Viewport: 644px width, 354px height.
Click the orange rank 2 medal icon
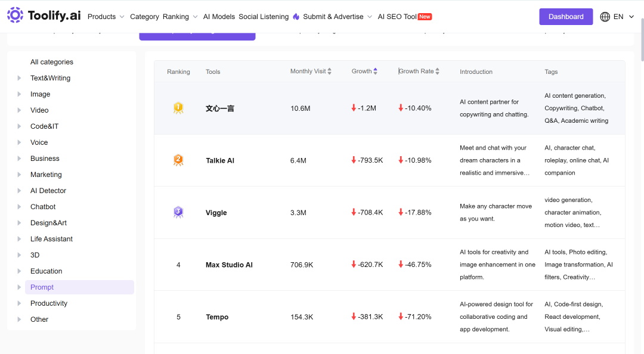click(178, 160)
